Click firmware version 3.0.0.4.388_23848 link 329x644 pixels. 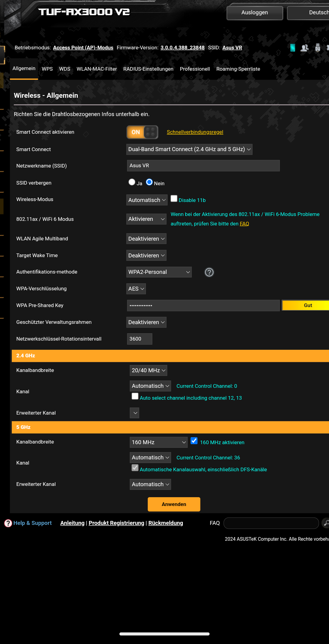pos(182,48)
